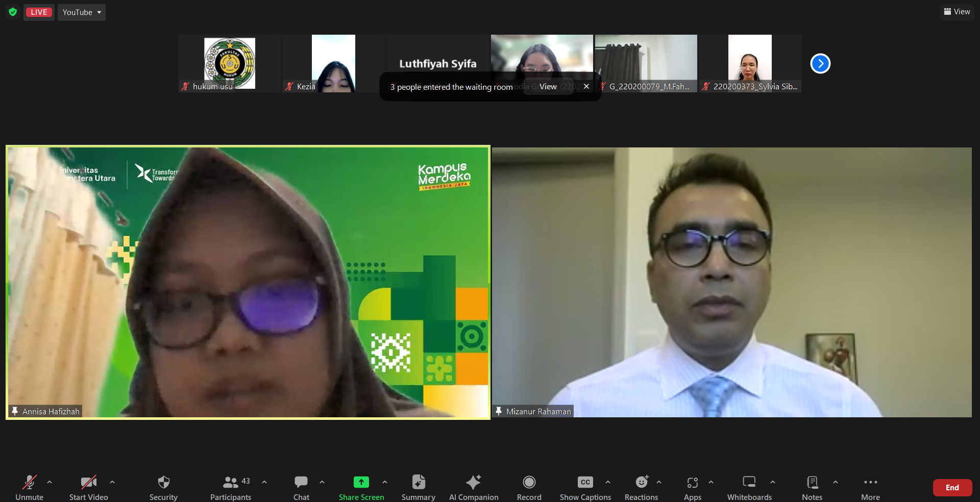The width and height of the screenshot is (980, 502).
Task: Expand arrow beside Notes
Action: 836,482
